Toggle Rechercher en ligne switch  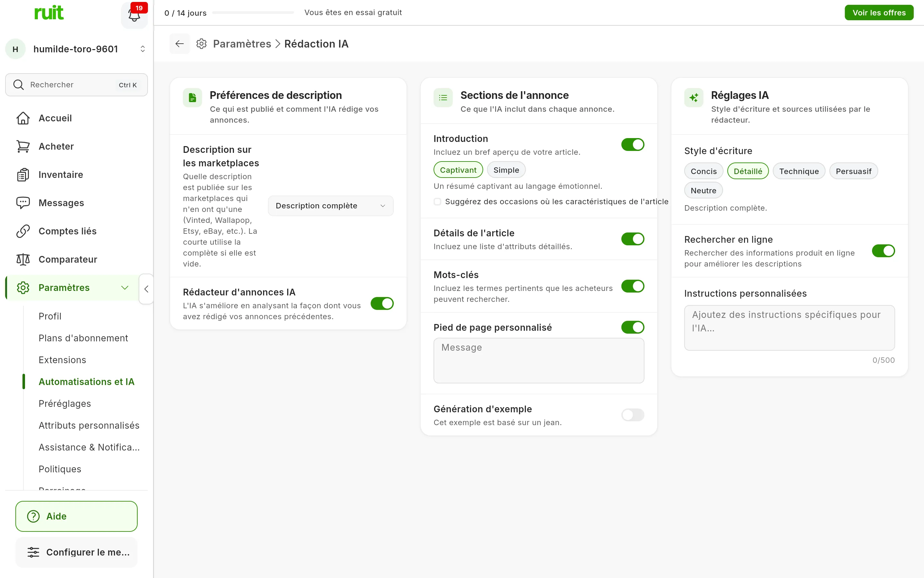coord(883,251)
